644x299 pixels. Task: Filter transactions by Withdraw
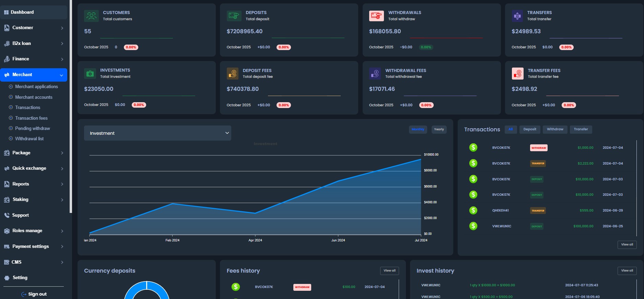pyautogui.click(x=555, y=129)
